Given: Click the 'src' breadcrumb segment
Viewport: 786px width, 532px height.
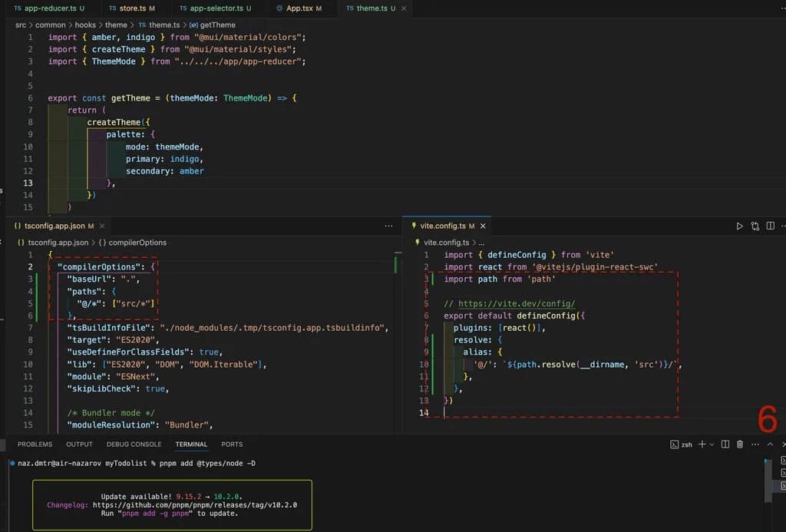Looking at the screenshot, I should [21, 25].
